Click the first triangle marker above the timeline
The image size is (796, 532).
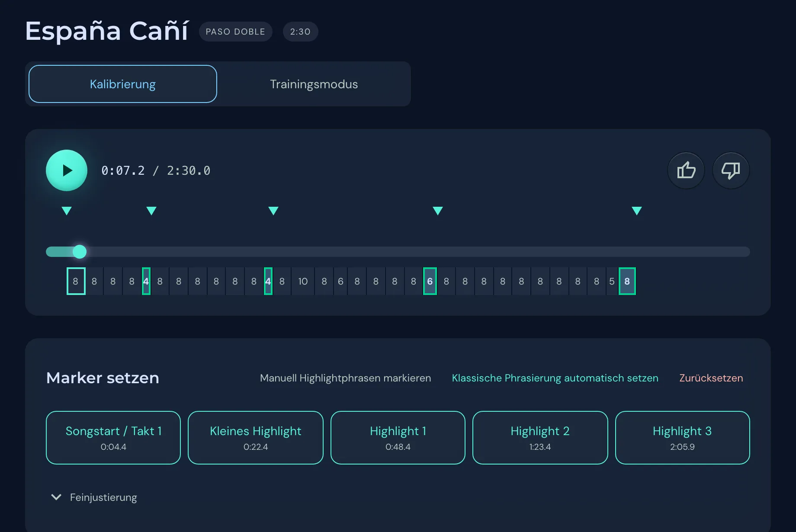tap(67, 211)
